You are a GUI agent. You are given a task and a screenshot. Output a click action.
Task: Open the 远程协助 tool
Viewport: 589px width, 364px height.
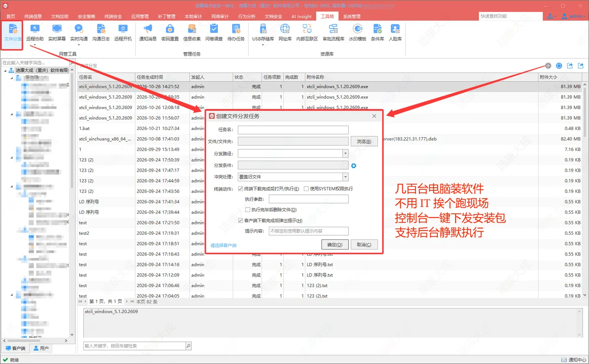tap(35, 33)
